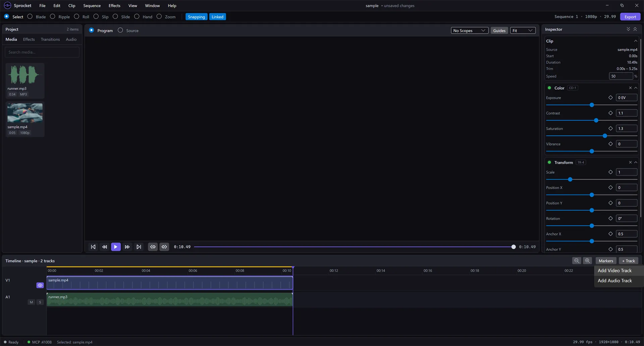Click the Speed value field
The height and width of the screenshot is (346, 644).
point(621,76)
